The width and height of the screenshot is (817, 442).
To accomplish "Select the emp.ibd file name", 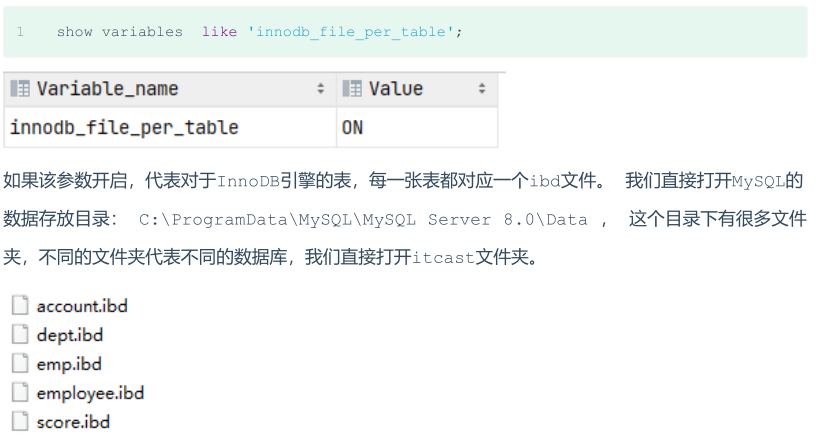I will 69,364.
